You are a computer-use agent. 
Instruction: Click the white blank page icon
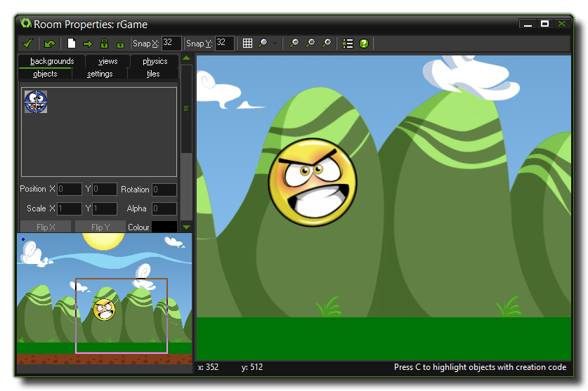[x=72, y=44]
